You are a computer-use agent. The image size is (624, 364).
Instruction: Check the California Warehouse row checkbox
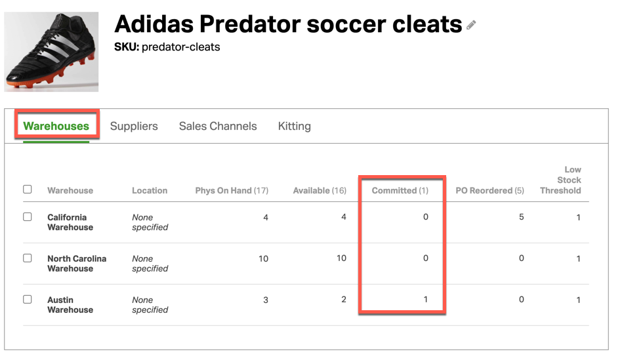tap(28, 217)
